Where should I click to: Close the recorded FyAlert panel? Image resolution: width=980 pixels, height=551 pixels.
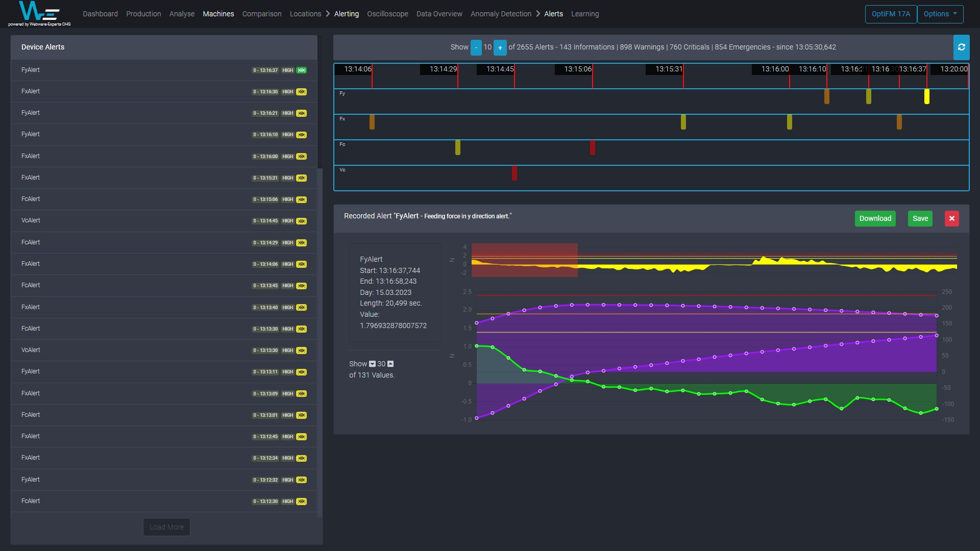pyautogui.click(x=951, y=218)
